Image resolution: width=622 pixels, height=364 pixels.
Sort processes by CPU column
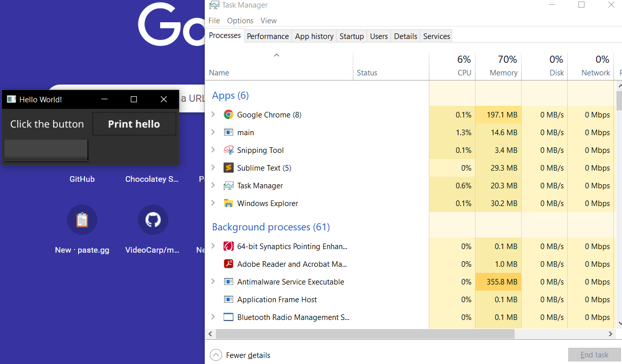coord(452,66)
